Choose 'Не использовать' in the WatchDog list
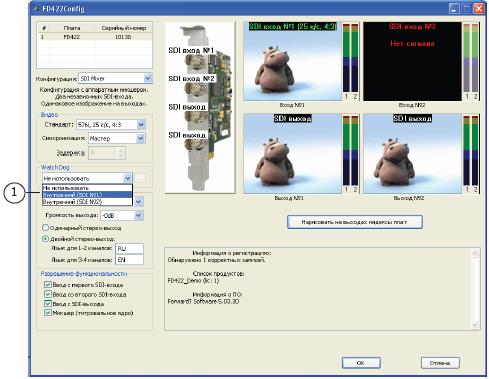The height and width of the screenshot is (379, 489). (x=87, y=188)
